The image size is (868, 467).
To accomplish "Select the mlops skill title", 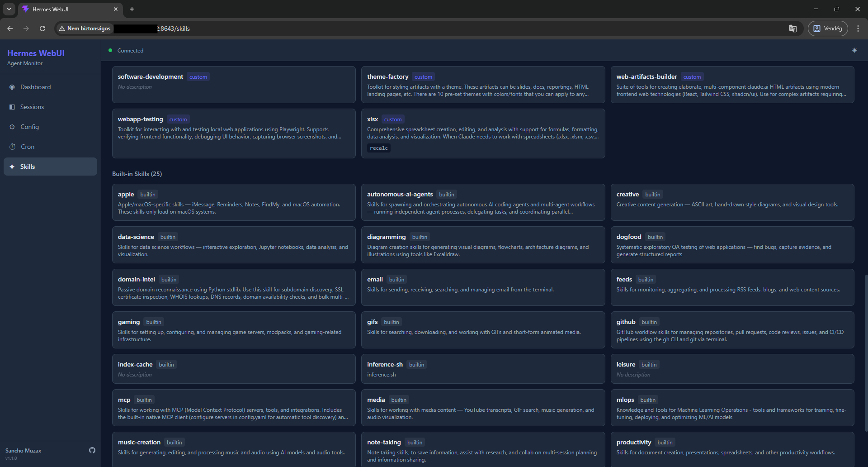I will [625, 400].
